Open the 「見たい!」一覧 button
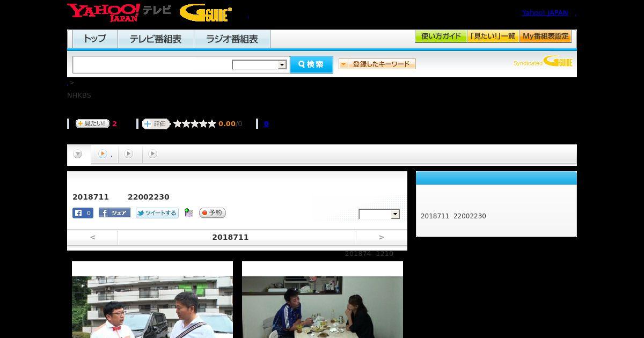This screenshot has height=338, width=644. click(x=493, y=36)
